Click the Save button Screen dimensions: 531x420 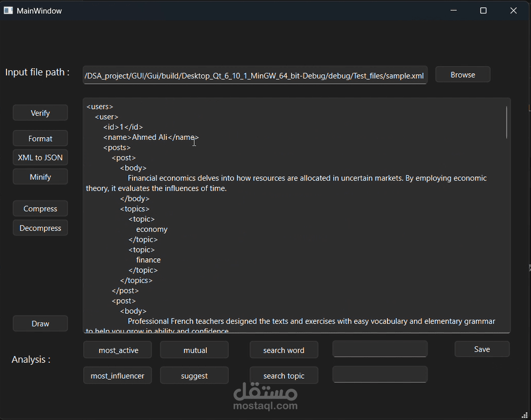482,349
